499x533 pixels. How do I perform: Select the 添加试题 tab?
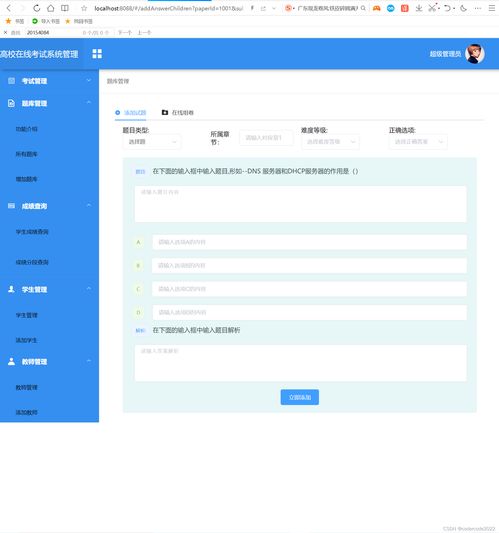tap(131, 113)
